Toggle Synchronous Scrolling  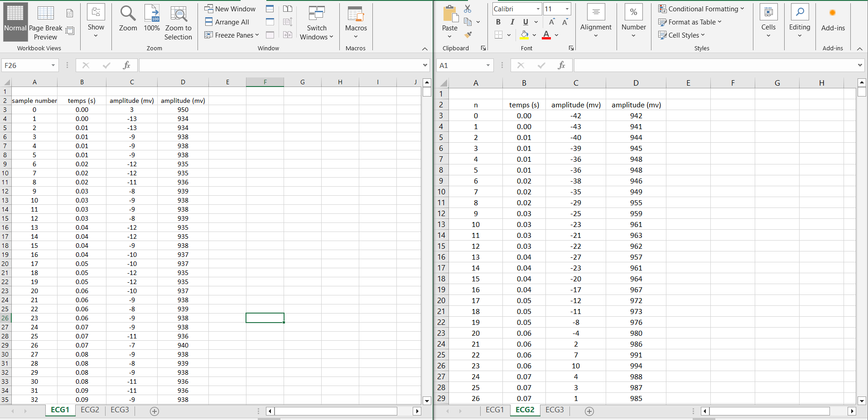point(288,22)
